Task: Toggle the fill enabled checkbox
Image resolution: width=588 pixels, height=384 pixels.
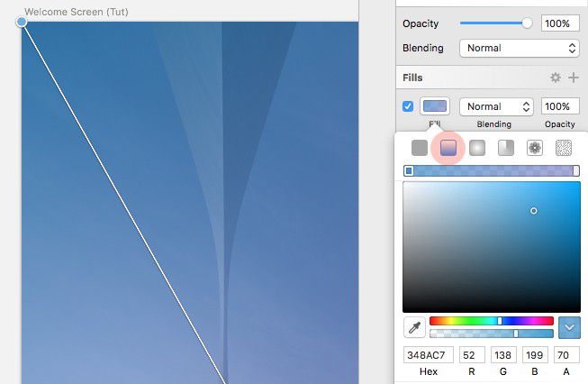Action: pos(408,106)
